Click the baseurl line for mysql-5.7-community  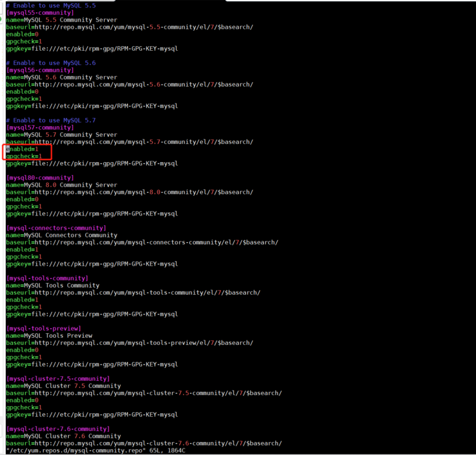129,142
